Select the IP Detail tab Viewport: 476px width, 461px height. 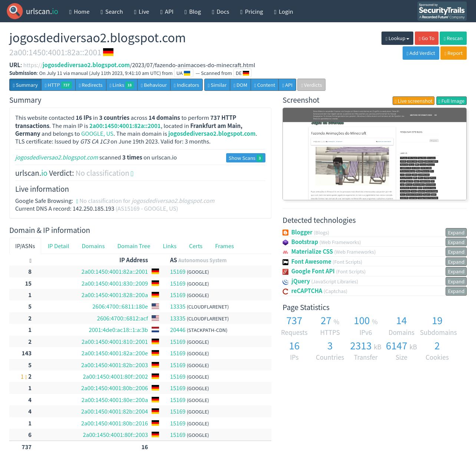click(58, 246)
